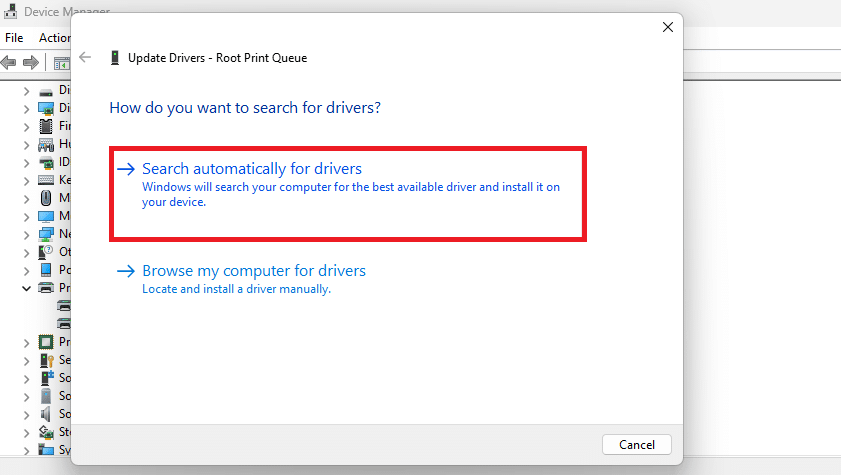The image size is (841, 475).
Task: Click the second printer child under Print queues
Action: [x=64, y=324]
